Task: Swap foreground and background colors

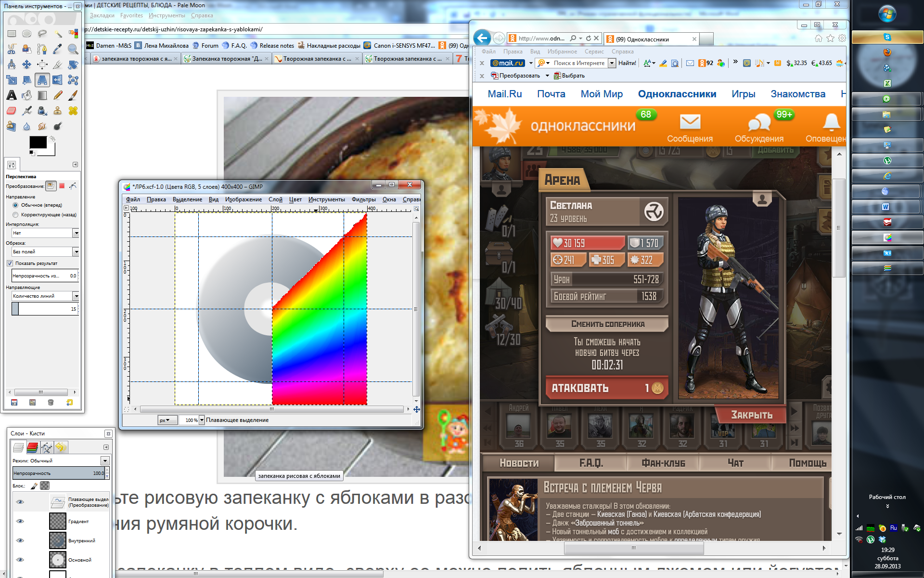Action: (52, 139)
